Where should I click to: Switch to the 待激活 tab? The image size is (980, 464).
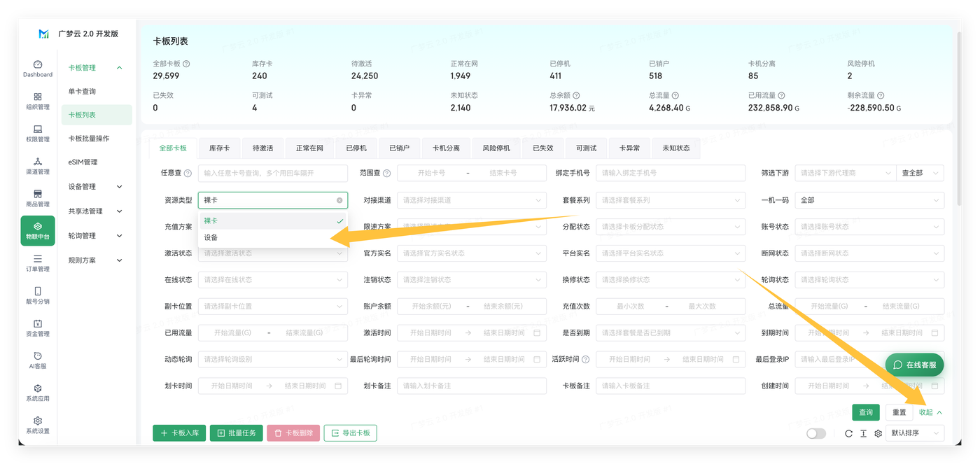point(262,148)
